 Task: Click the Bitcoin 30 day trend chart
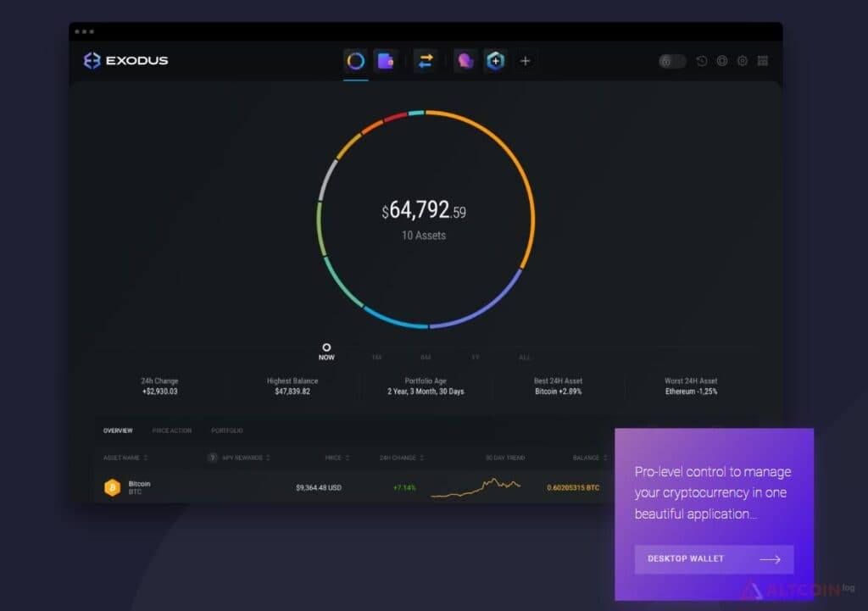tap(476, 487)
